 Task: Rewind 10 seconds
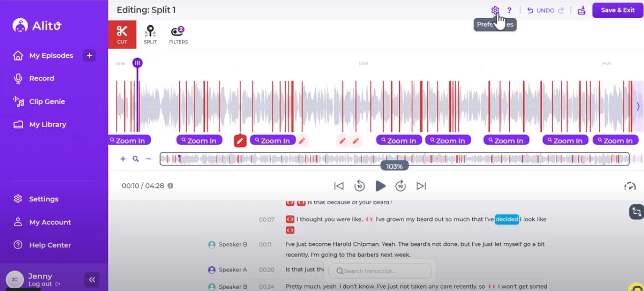(359, 186)
